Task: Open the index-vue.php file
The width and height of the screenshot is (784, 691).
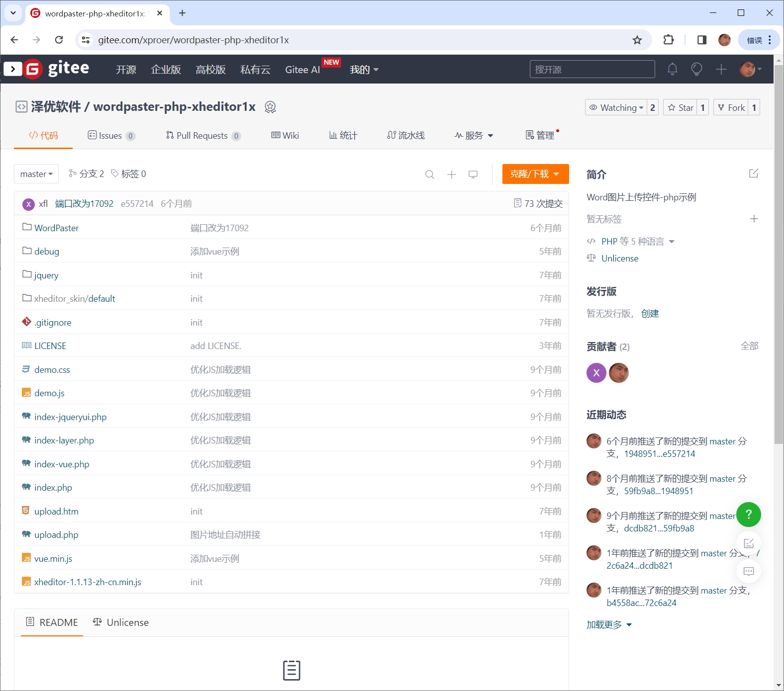Action: pyautogui.click(x=62, y=464)
